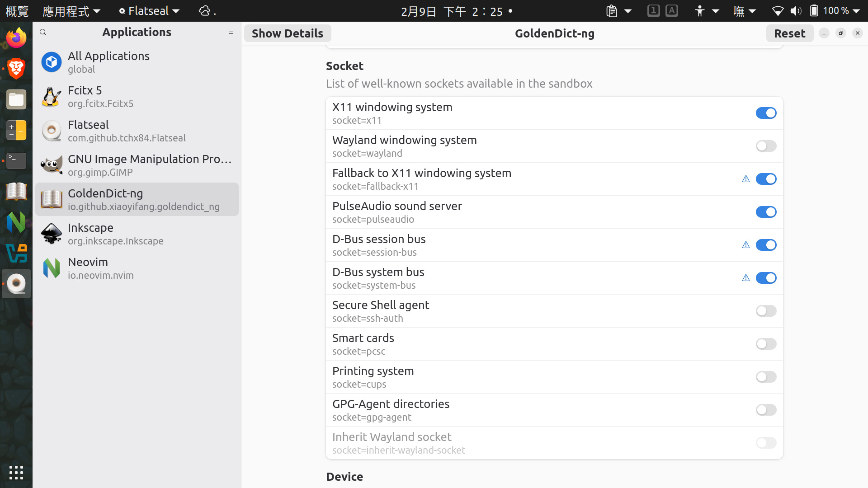Toggle PulseAudio sound server off
868x488 pixels.
tap(766, 212)
